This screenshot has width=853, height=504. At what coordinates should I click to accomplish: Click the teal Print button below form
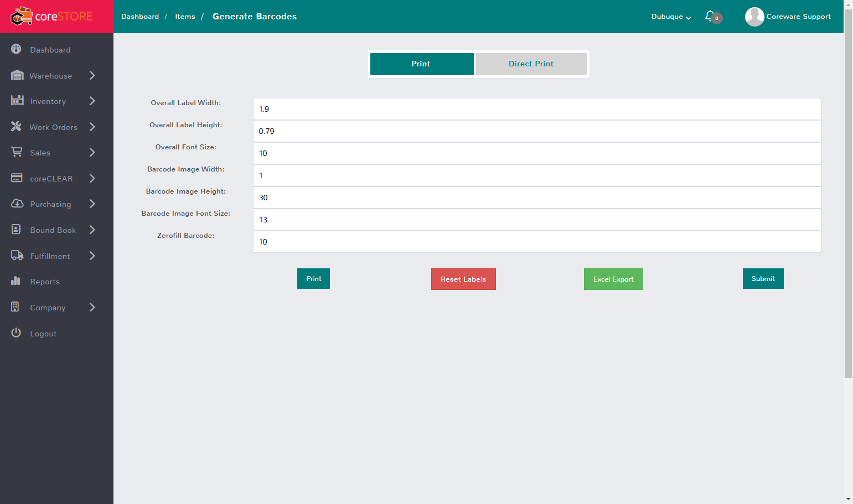(313, 278)
